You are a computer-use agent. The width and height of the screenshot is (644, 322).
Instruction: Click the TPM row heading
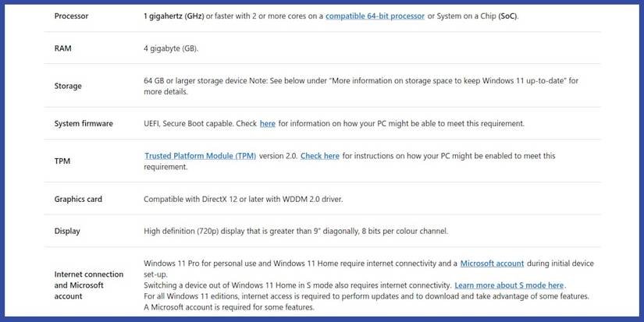click(x=62, y=161)
